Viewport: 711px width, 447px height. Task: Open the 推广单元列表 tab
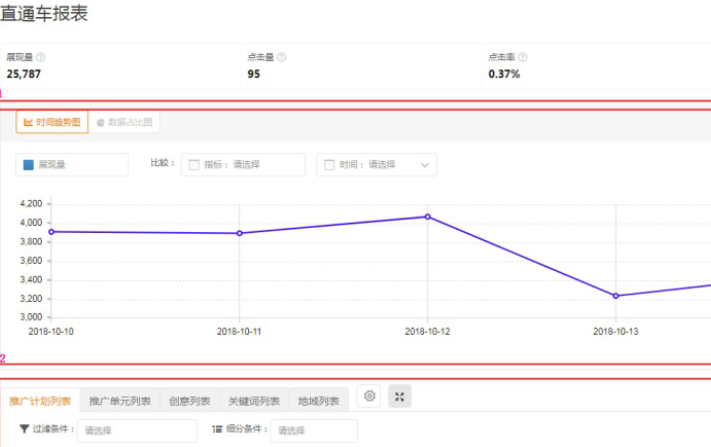pyautogui.click(x=119, y=402)
